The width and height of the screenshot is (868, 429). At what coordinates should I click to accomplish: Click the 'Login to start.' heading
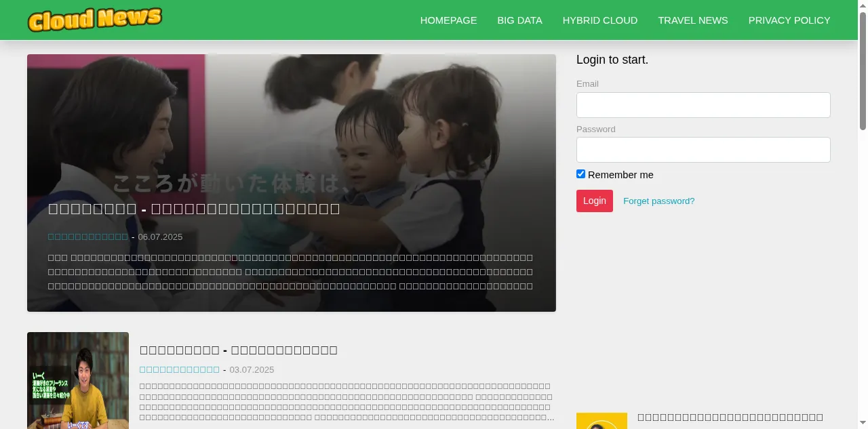point(612,60)
